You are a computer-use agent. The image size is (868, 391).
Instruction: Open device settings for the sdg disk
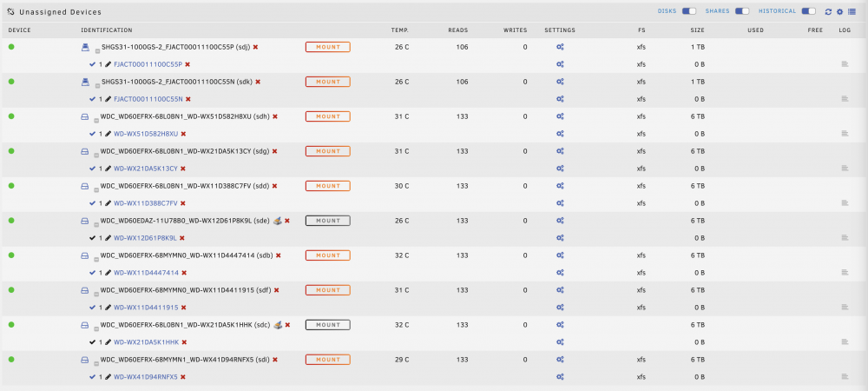pos(560,151)
